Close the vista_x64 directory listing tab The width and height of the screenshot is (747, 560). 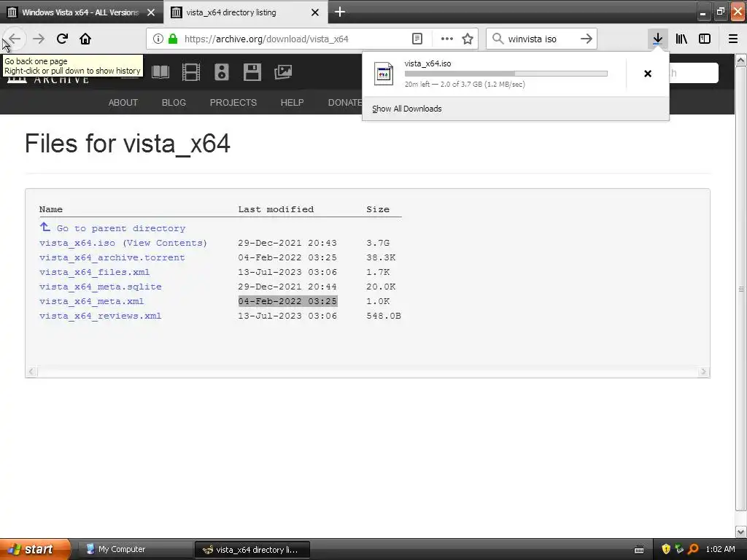(315, 12)
